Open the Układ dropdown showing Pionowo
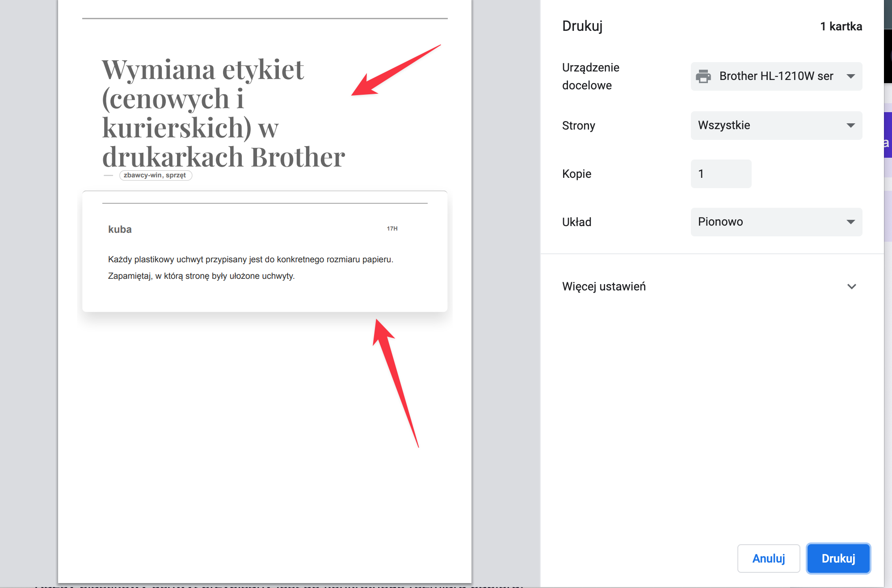The height and width of the screenshot is (588, 892). 776,222
